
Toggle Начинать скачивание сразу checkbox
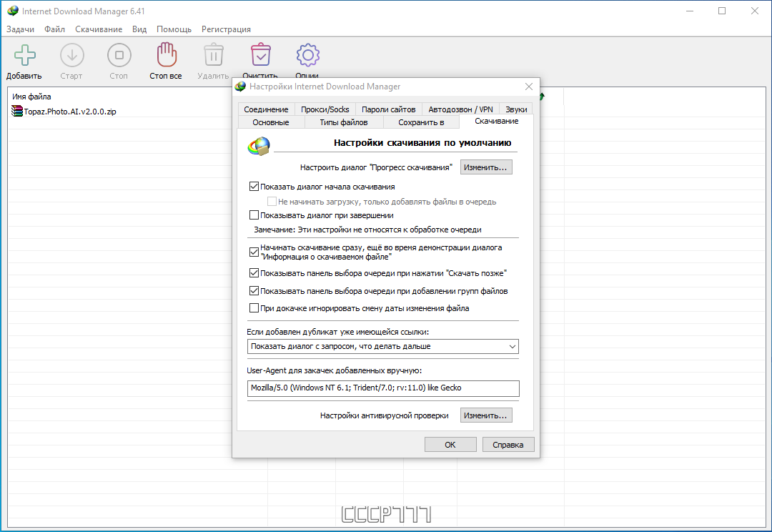254,252
